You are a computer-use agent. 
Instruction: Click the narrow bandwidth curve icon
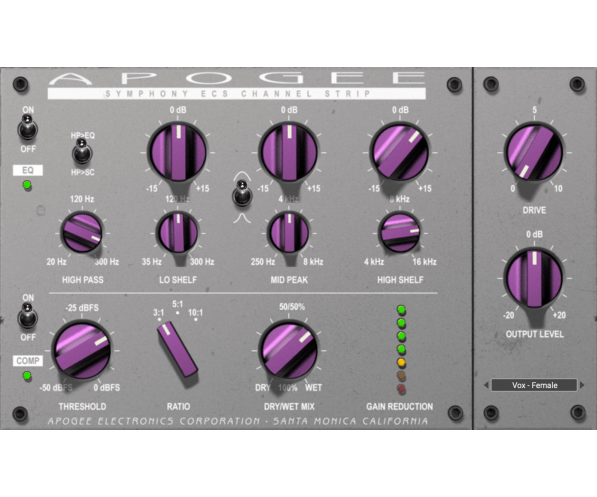tap(243, 218)
